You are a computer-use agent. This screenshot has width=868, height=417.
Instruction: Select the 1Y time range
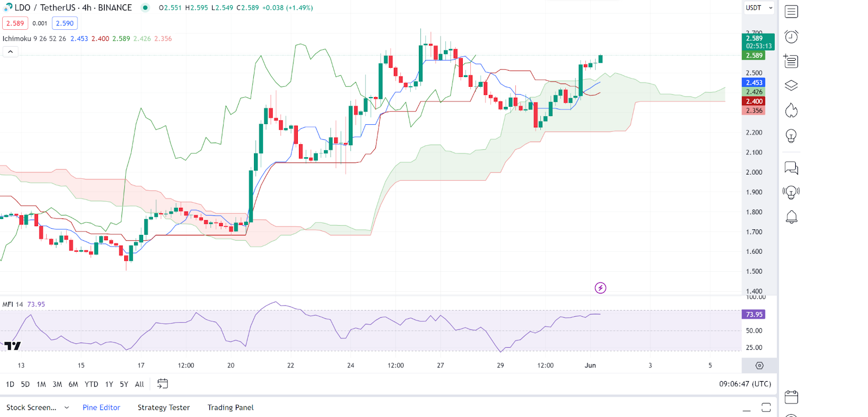tap(109, 384)
